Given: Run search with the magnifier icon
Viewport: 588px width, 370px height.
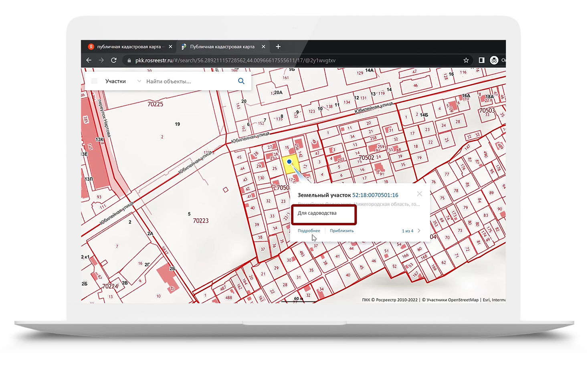Looking at the screenshot, I should click(x=241, y=81).
